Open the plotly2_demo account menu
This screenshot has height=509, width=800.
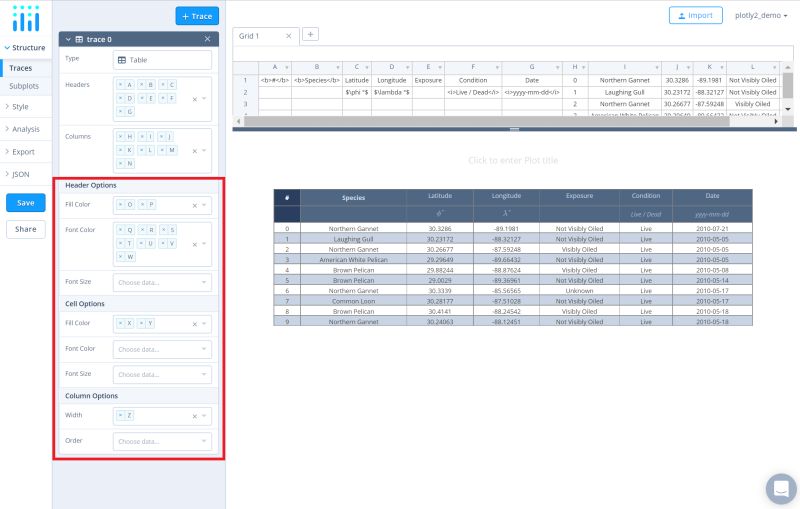pyautogui.click(x=761, y=15)
